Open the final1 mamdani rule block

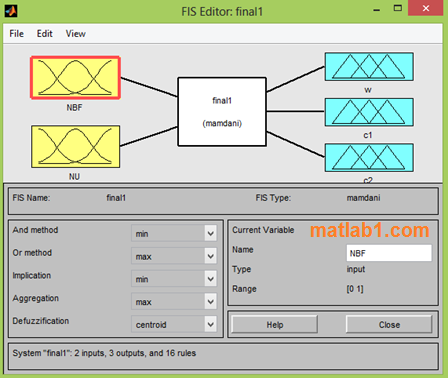coord(222,112)
